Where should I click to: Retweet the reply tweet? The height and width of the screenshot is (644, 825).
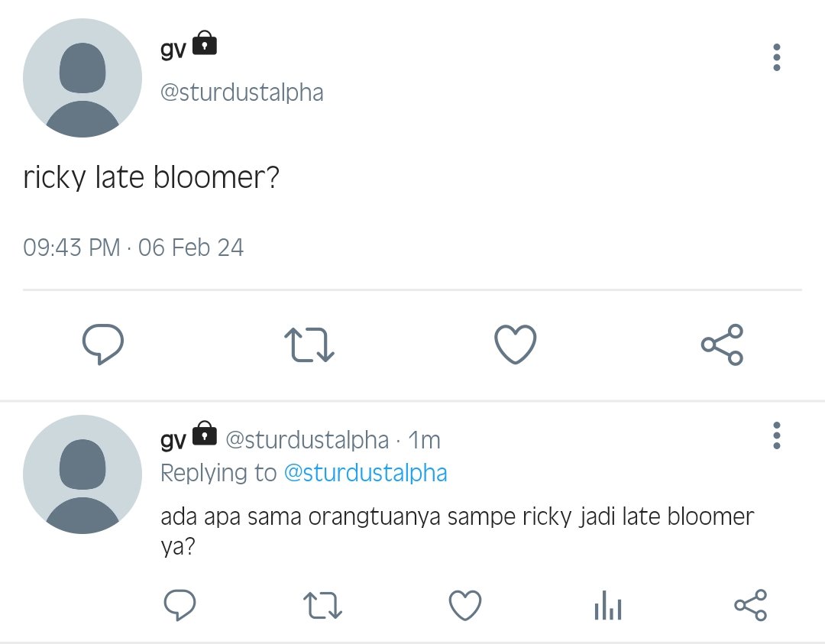click(322, 605)
